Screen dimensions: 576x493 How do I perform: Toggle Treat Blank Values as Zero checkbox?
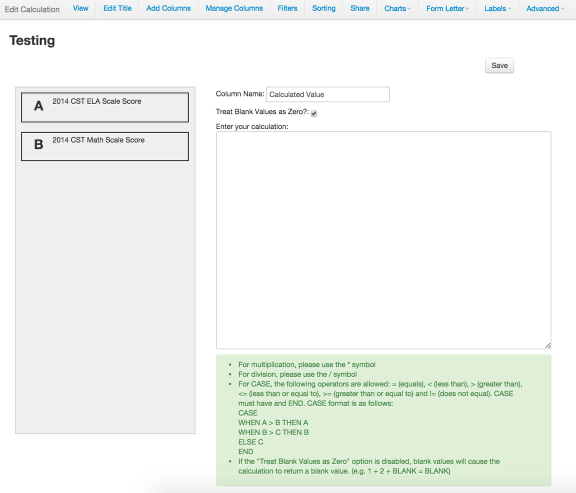pyautogui.click(x=314, y=114)
